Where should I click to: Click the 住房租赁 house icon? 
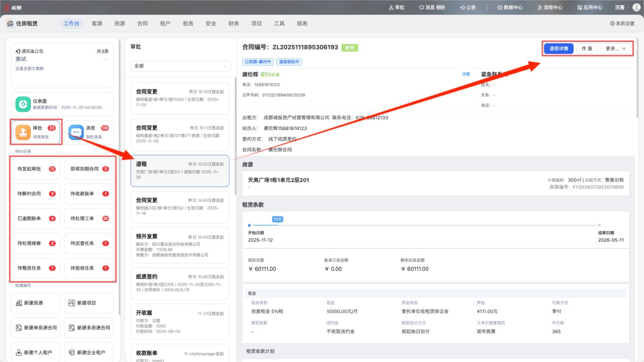coord(10,24)
